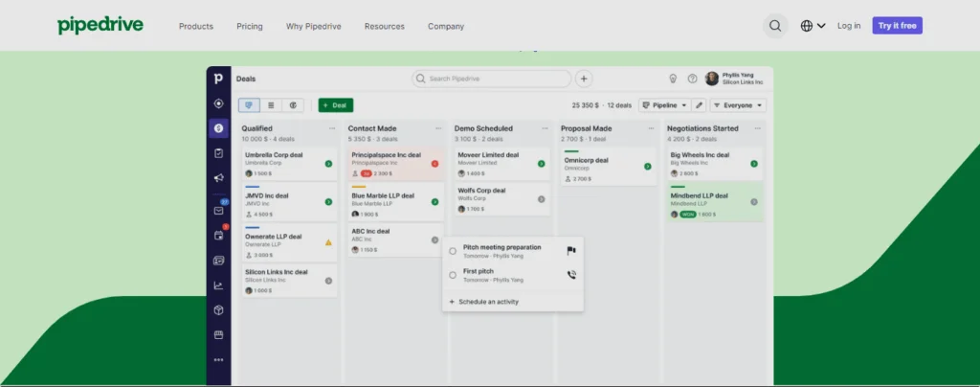Click the Products box icon in sidebar
The height and width of the screenshot is (387, 980).
(218, 310)
